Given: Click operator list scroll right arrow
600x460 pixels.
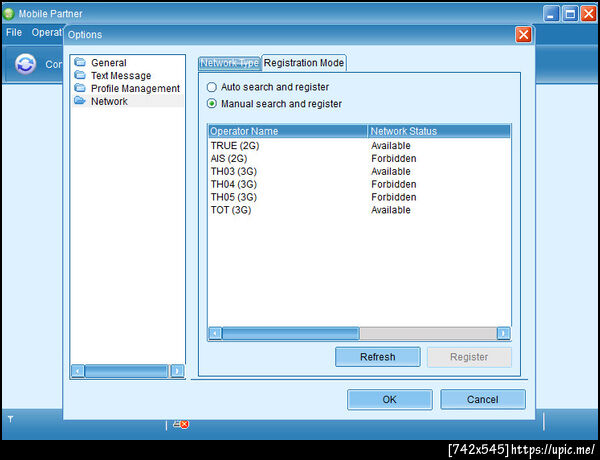Looking at the screenshot, I should coord(503,334).
